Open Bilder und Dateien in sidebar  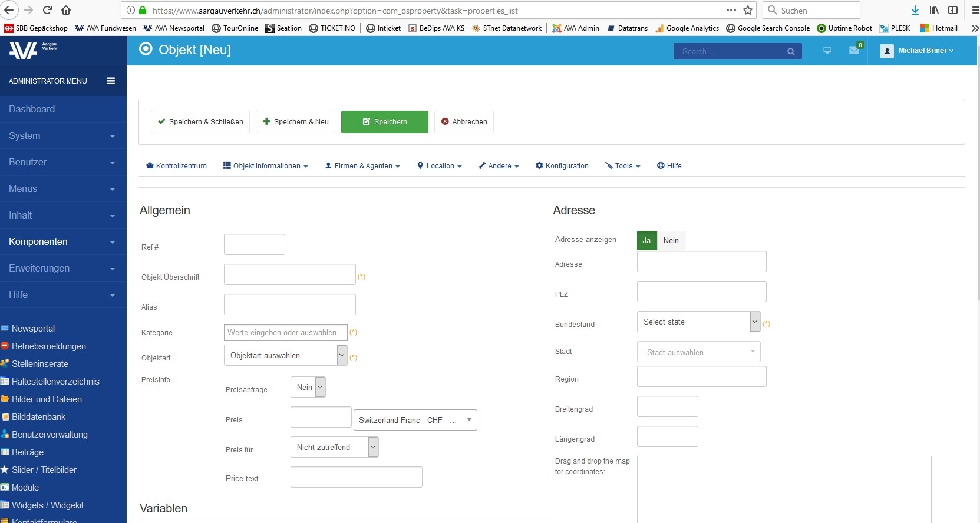point(47,399)
